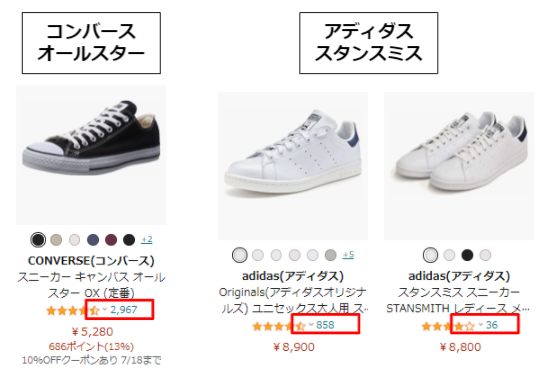Expand the rating dropdown next to 858
This screenshot has width=546, height=374.
pyautogui.click(x=311, y=325)
